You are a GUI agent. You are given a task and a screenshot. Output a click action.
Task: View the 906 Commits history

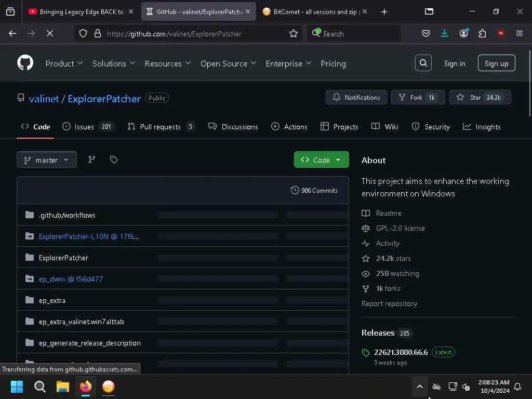coord(314,190)
